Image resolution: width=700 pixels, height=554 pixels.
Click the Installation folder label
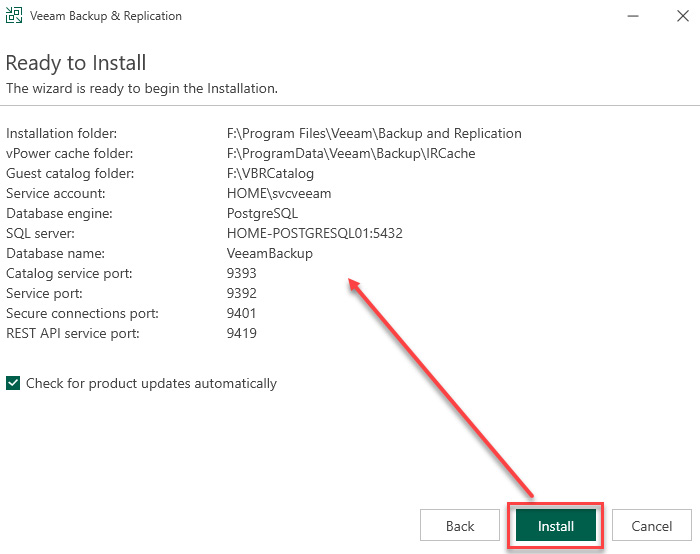coord(62,133)
